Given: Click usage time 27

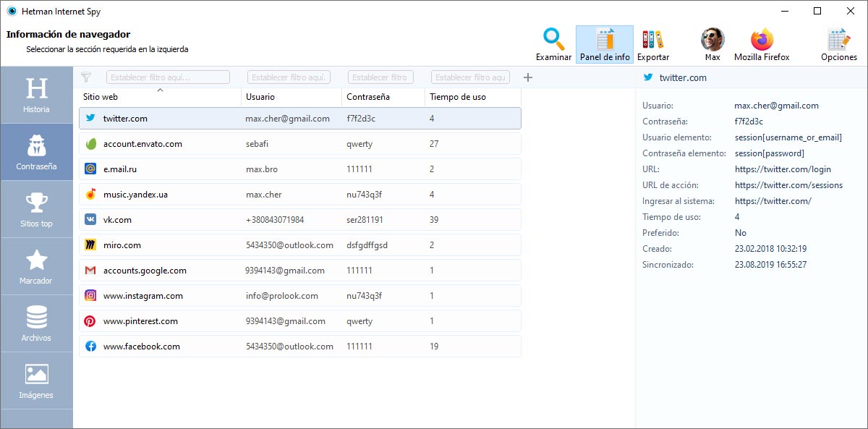Looking at the screenshot, I should [x=434, y=144].
